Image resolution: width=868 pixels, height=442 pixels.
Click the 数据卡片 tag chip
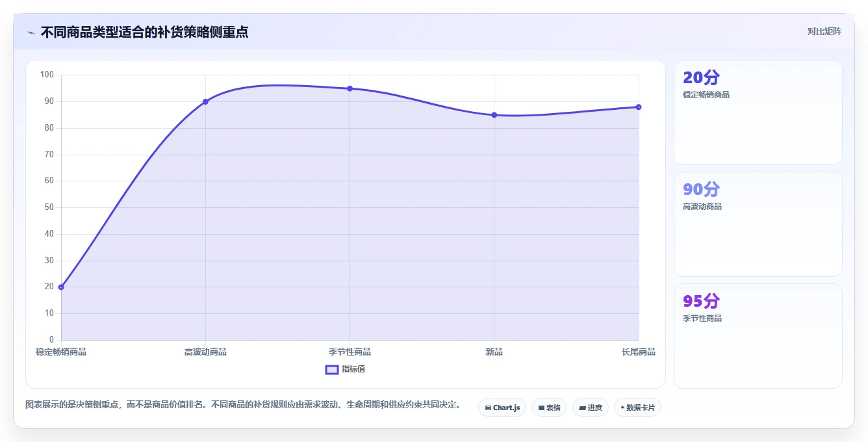637,408
